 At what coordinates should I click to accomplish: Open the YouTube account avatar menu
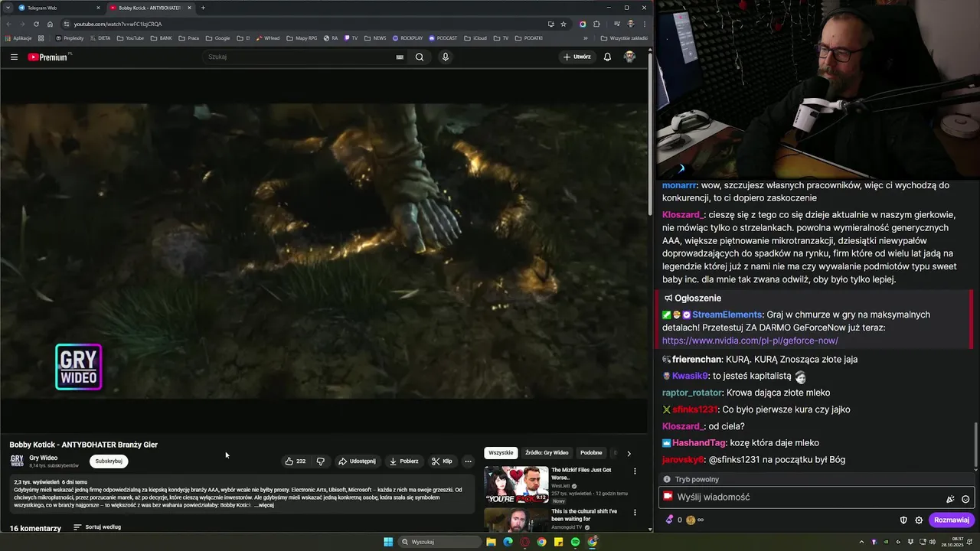[x=629, y=57]
